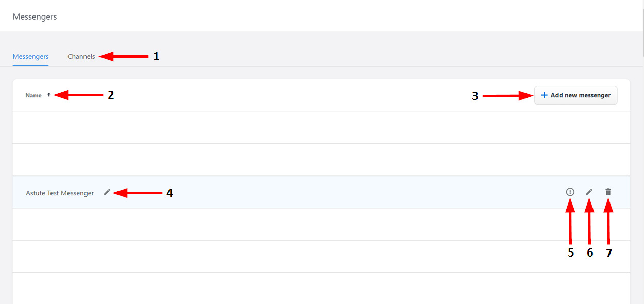
Task: Click rename pencil beside Astute Test Messenger name
Action: click(x=107, y=192)
